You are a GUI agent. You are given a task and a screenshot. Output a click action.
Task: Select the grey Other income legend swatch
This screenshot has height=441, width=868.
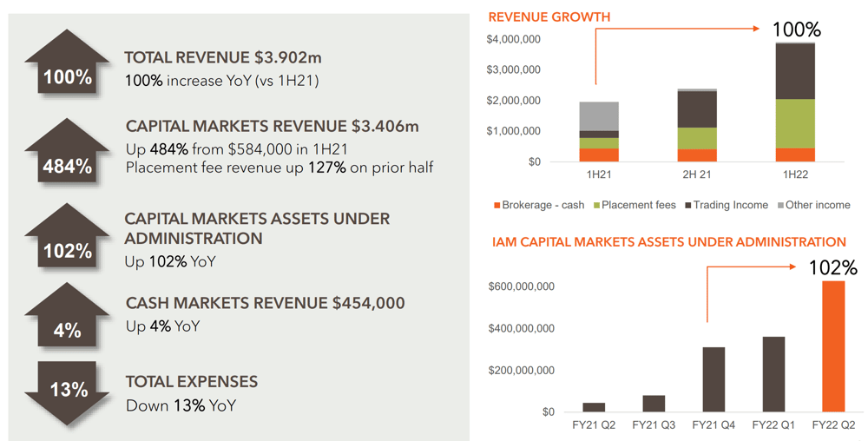(x=780, y=205)
